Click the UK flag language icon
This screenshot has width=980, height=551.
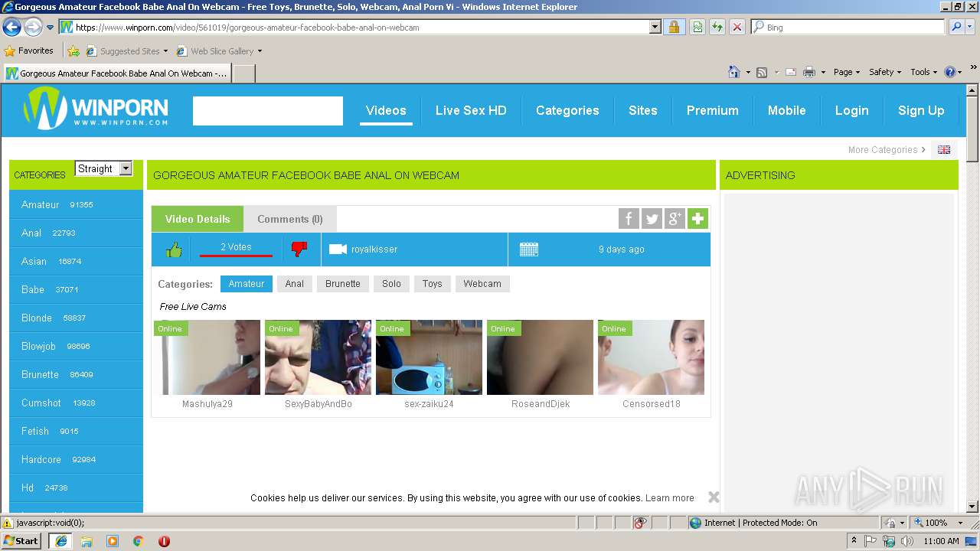[x=944, y=150]
